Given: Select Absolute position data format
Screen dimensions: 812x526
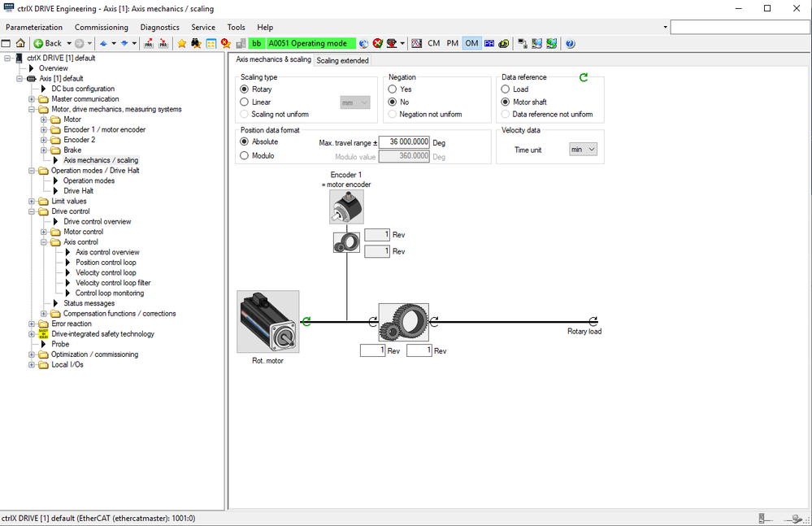Looking at the screenshot, I should click(x=245, y=141).
